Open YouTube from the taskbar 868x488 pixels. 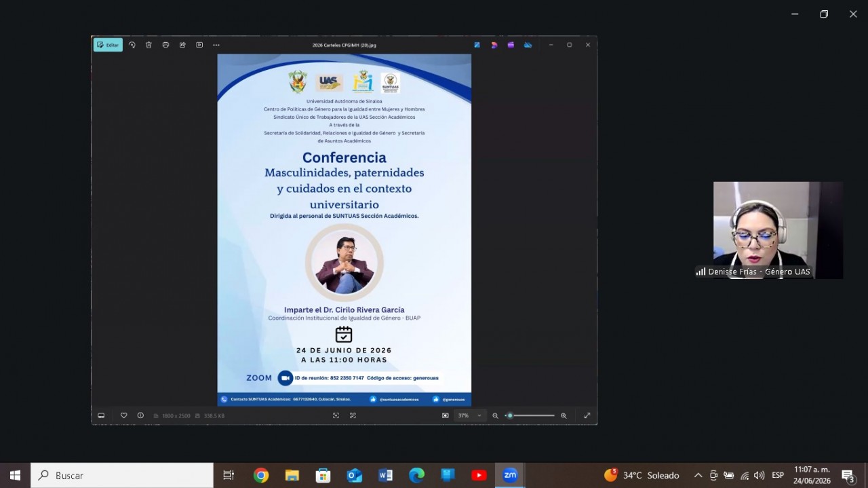point(479,475)
